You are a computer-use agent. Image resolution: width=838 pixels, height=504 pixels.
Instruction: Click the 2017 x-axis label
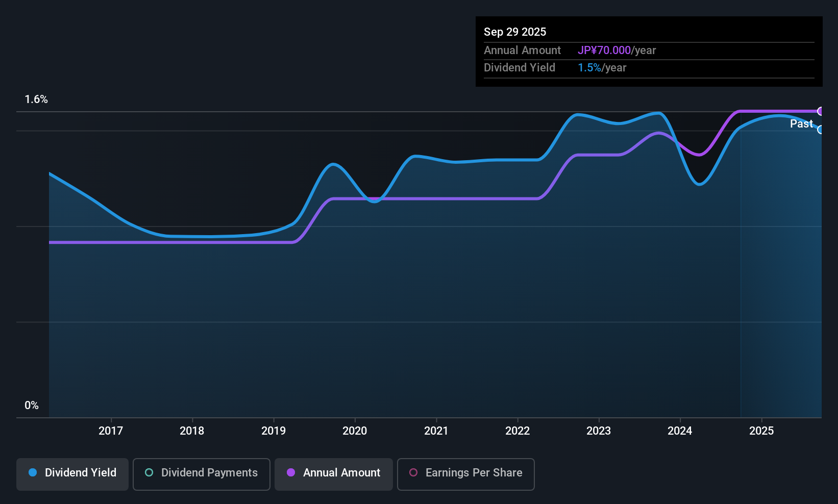[111, 431]
